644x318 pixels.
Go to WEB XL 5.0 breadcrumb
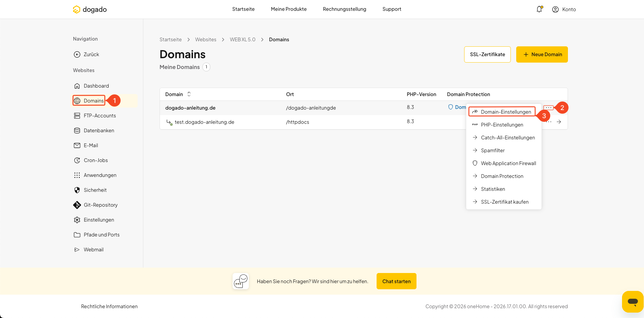(x=243, y=40)
